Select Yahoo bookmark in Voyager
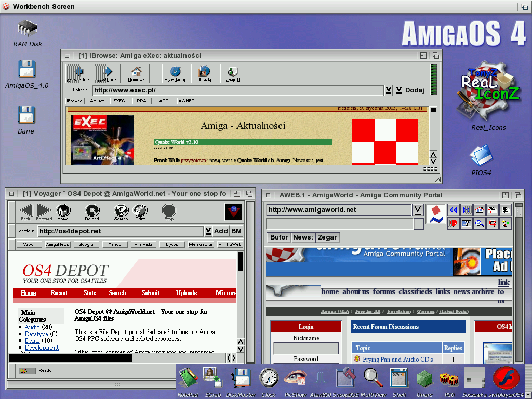532x399 pixels. pos(115,244)
